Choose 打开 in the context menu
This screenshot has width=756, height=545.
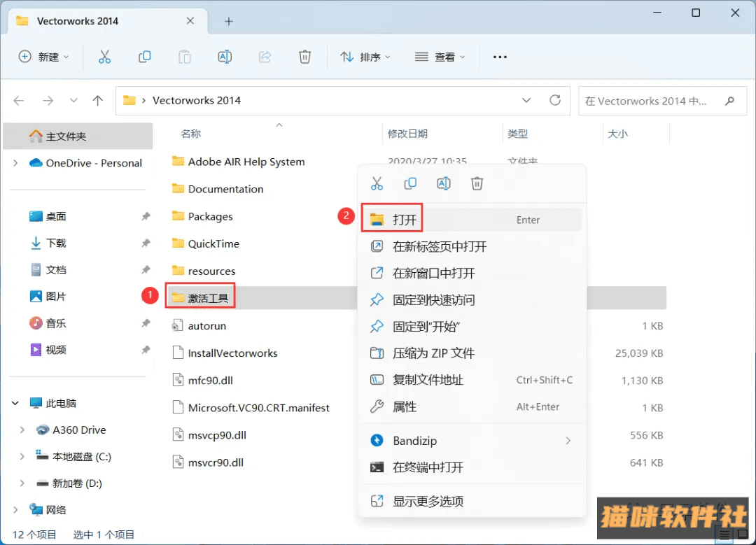tap(472, 220)
